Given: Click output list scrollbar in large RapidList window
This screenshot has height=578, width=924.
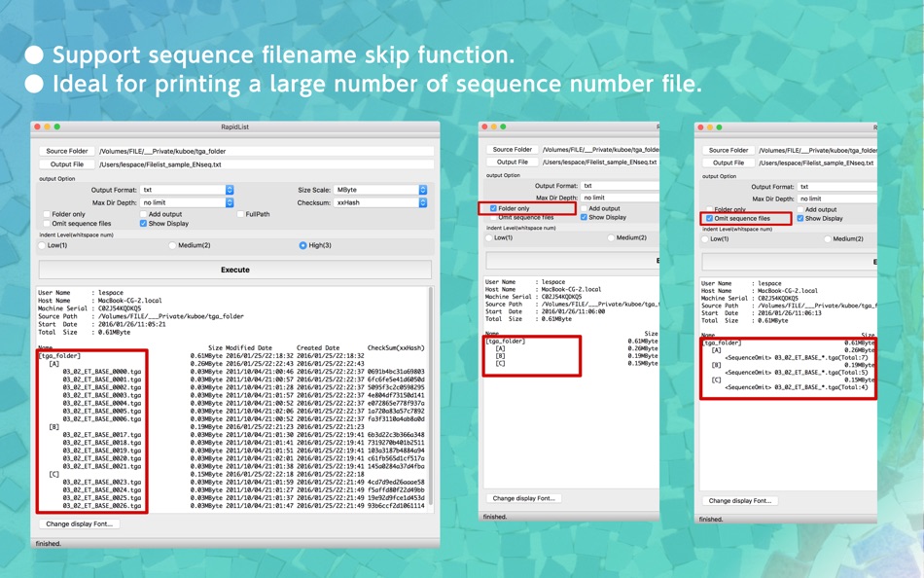Looking at the screenshot, I should pyautogui.click(x=431, y=395).
